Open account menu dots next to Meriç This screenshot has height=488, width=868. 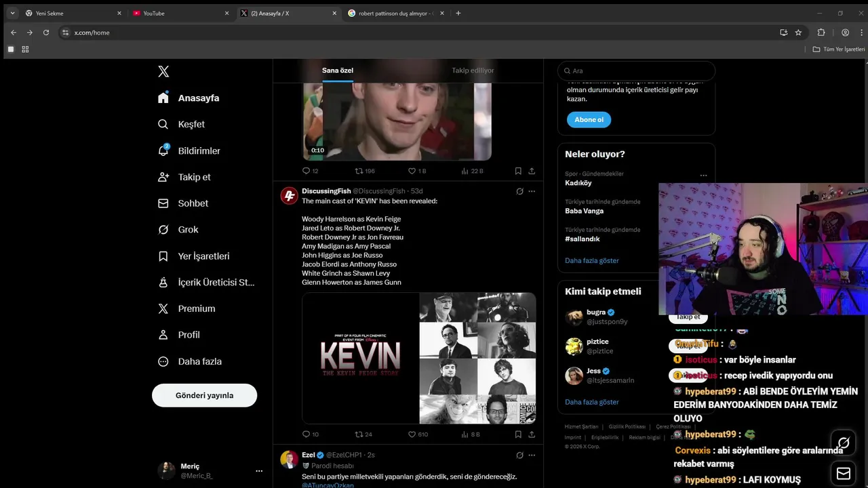click(x=259, y=470)
